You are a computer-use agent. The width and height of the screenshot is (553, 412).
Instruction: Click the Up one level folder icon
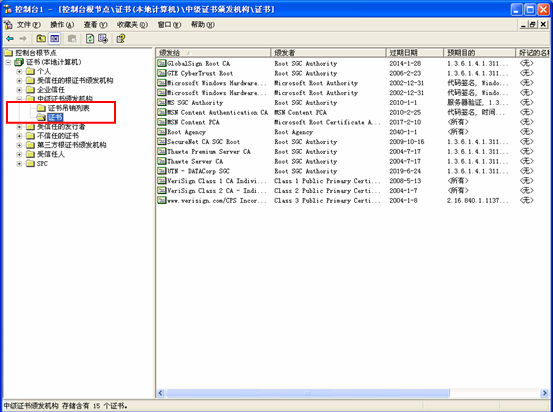(41, 38)
